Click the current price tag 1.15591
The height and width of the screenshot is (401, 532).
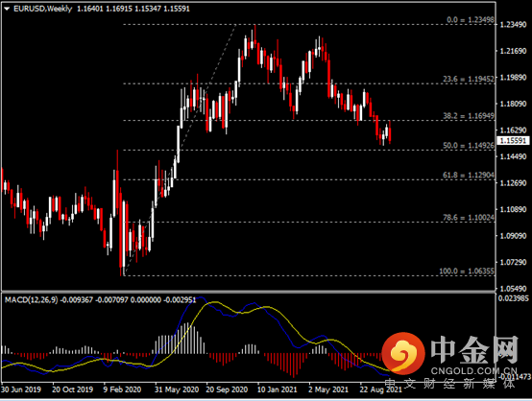(x=513, y=140)
